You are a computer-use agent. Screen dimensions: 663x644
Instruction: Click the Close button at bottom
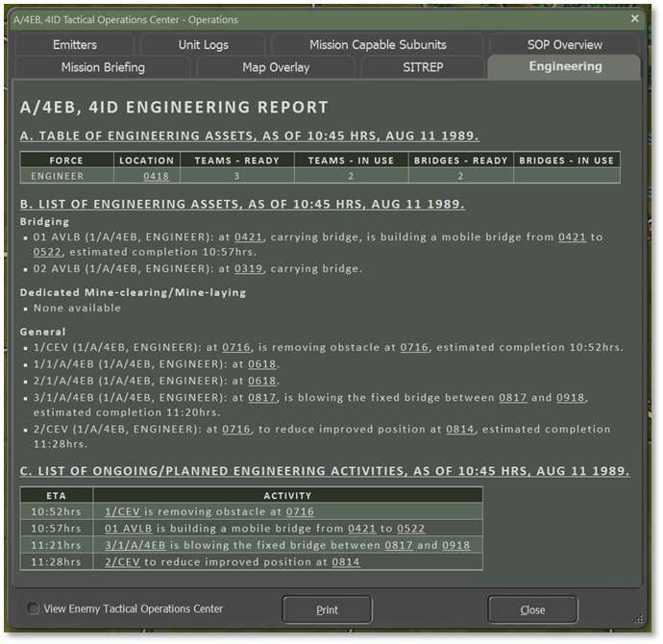(x=532, y=609)
